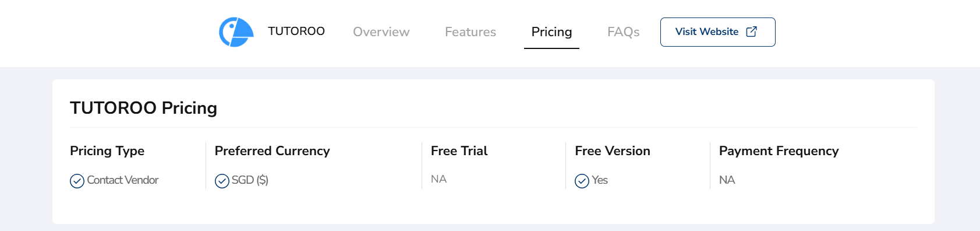
Task: Click the NA value under Payment Frequency
Action: pyautogui.click(x=727, y=180)
